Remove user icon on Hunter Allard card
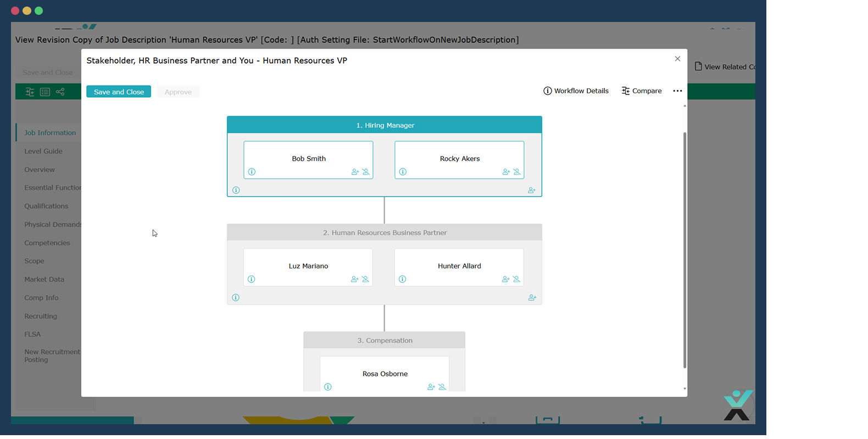 (x=516, y=279)
